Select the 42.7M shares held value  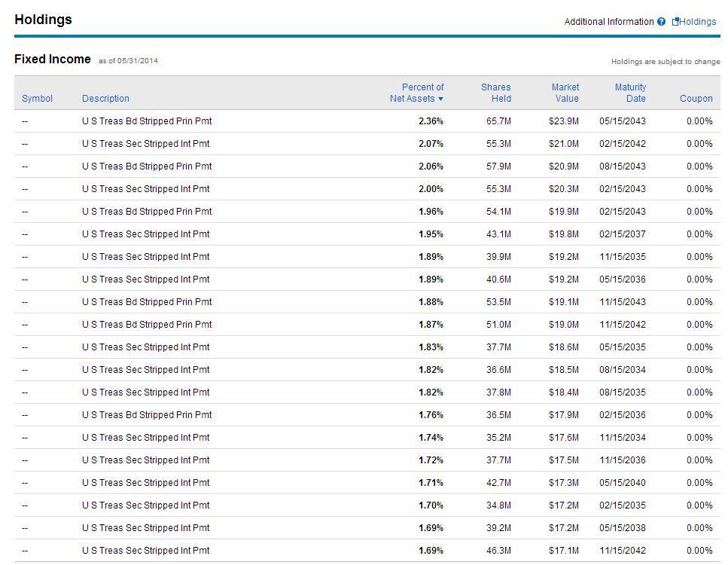coord(498,483)
